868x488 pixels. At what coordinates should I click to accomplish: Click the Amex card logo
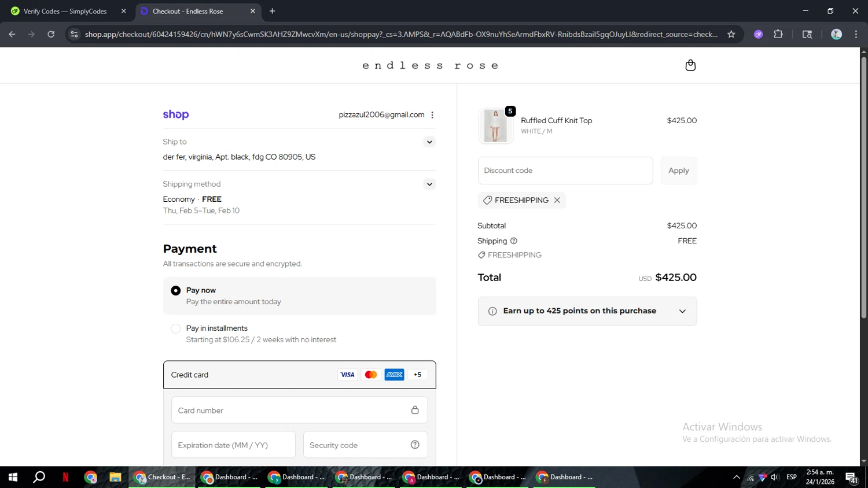coord(395,375)
